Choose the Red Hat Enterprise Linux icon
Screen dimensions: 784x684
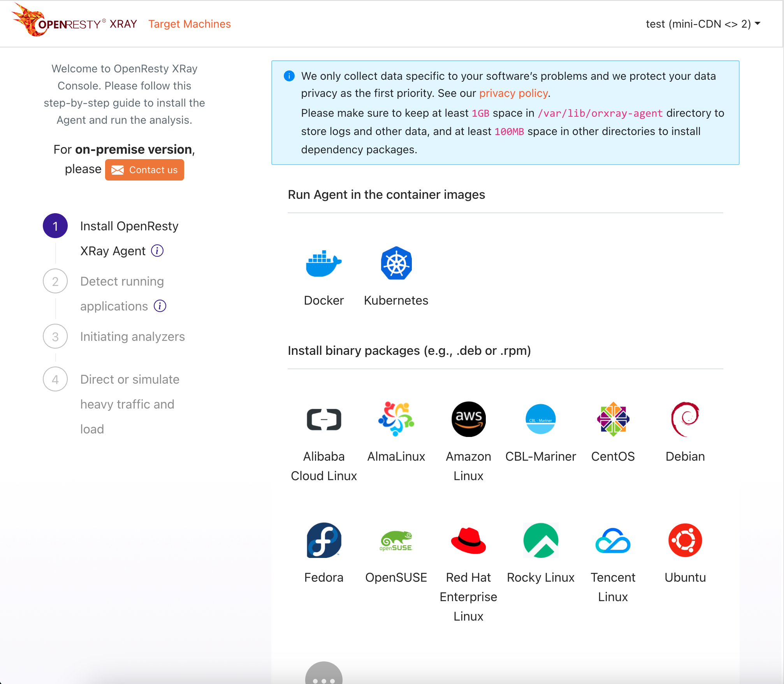(x=469, y=540)
